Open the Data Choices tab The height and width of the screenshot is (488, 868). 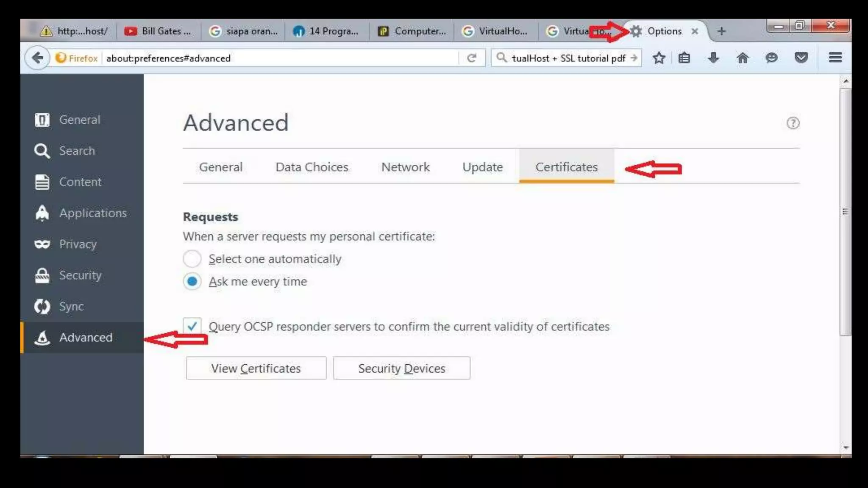pos(312,167)
